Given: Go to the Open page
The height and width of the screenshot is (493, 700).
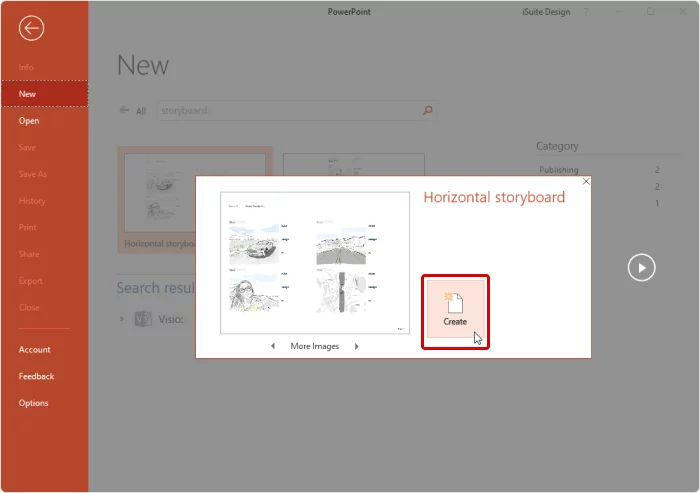Looking at the screenshot, I should (29, 121).
